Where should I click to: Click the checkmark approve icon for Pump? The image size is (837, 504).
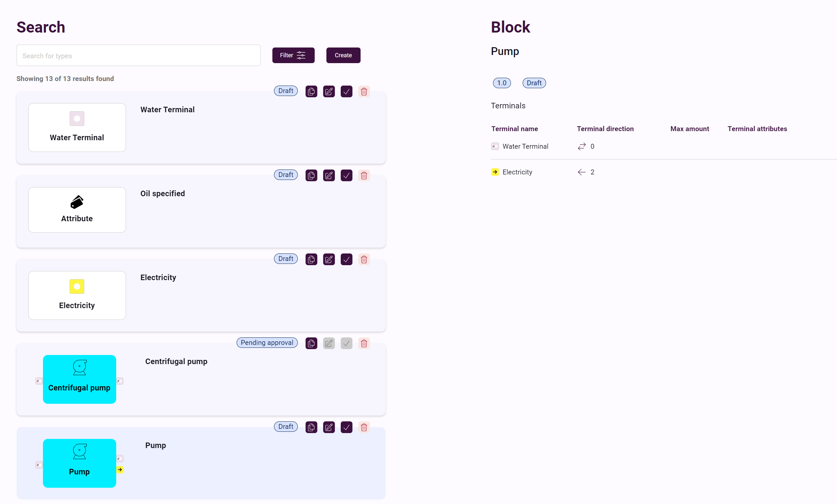click(x=347, y=427)
